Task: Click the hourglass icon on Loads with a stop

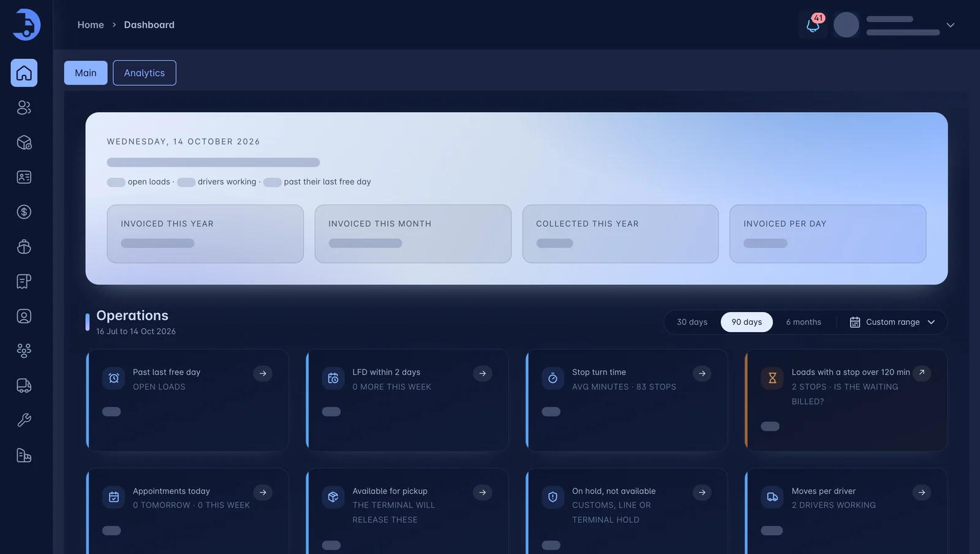Action: pyautogui.click(x=772, y=379)
